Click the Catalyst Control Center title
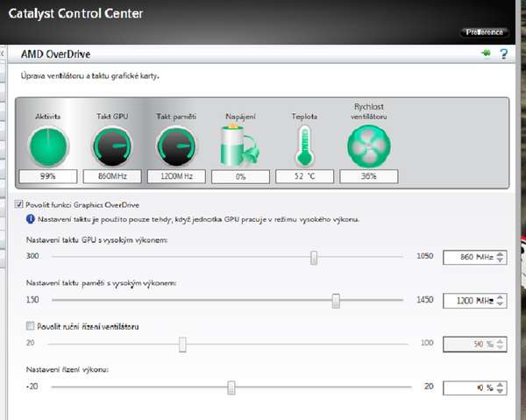This screenshot has width=526, height=420. 75,14
